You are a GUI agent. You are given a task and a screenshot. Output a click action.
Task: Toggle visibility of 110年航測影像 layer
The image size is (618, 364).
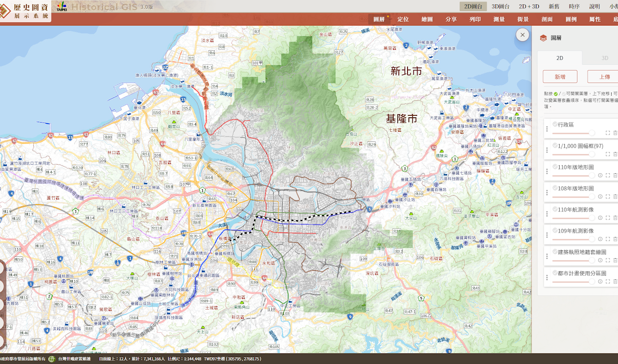click(555, 209)
